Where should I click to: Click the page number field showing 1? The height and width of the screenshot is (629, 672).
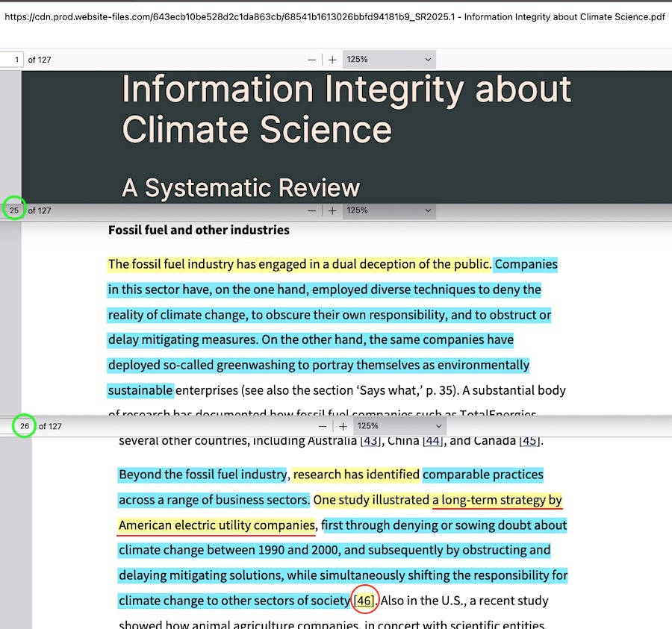click(x=13, y=60)
